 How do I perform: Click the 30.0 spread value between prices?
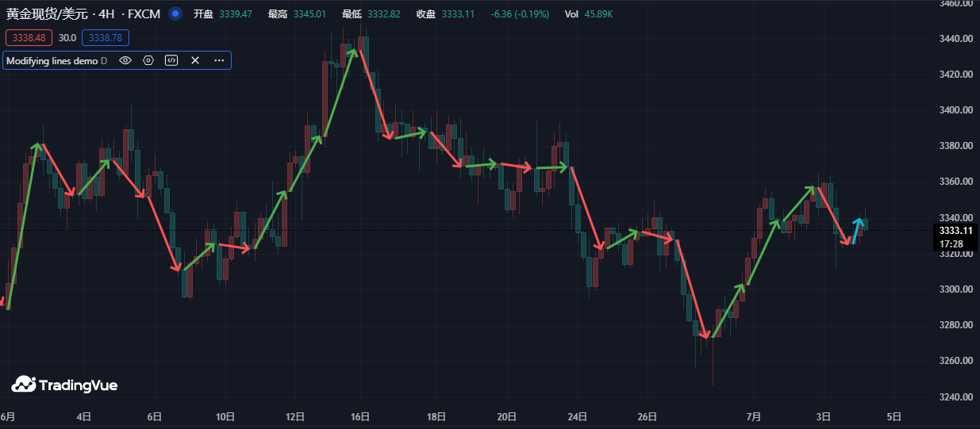point(67,37)
